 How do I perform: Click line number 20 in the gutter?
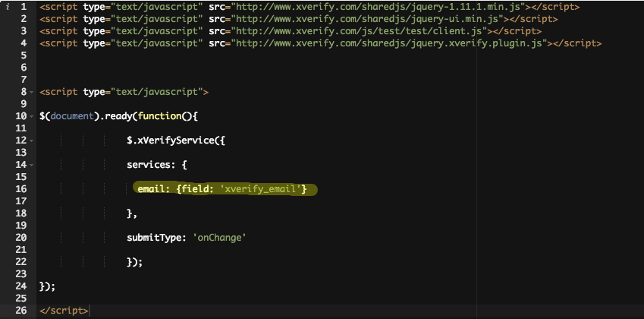point(20,237)
